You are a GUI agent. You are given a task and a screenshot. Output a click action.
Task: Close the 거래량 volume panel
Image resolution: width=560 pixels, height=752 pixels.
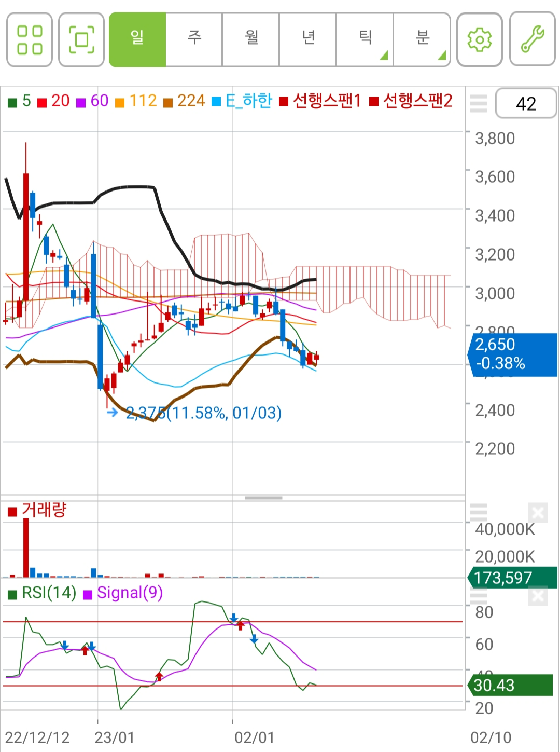coord(538,513)
